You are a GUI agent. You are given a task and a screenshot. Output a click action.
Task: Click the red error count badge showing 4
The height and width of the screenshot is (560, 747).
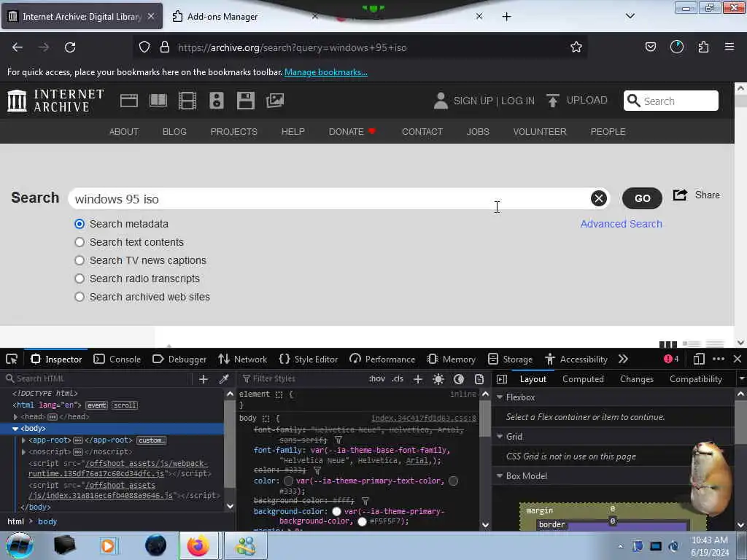671,359
